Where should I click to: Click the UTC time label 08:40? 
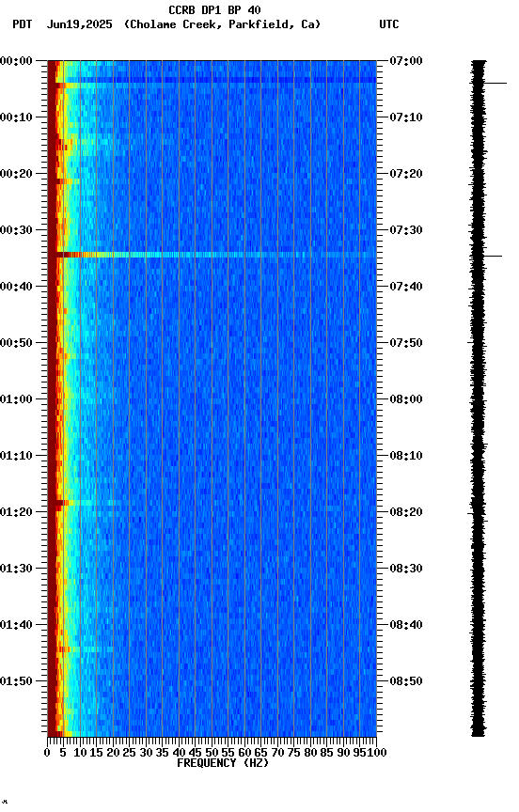point(406,626)
